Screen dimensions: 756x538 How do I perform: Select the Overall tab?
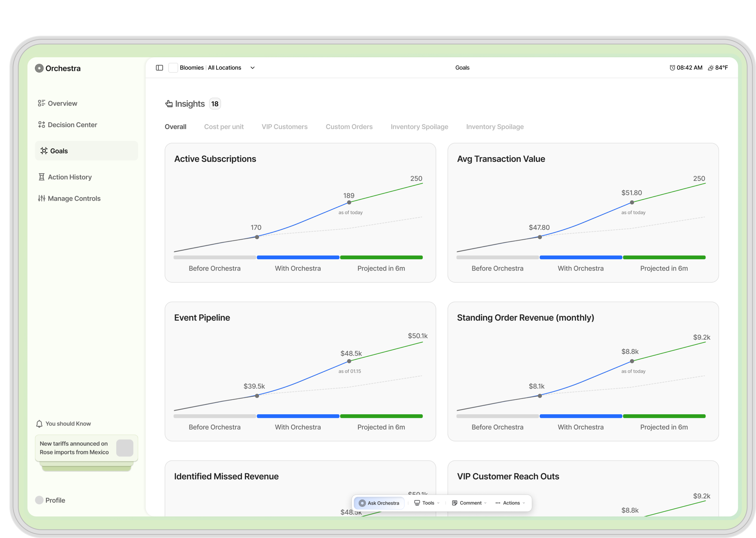pos(175,127)
